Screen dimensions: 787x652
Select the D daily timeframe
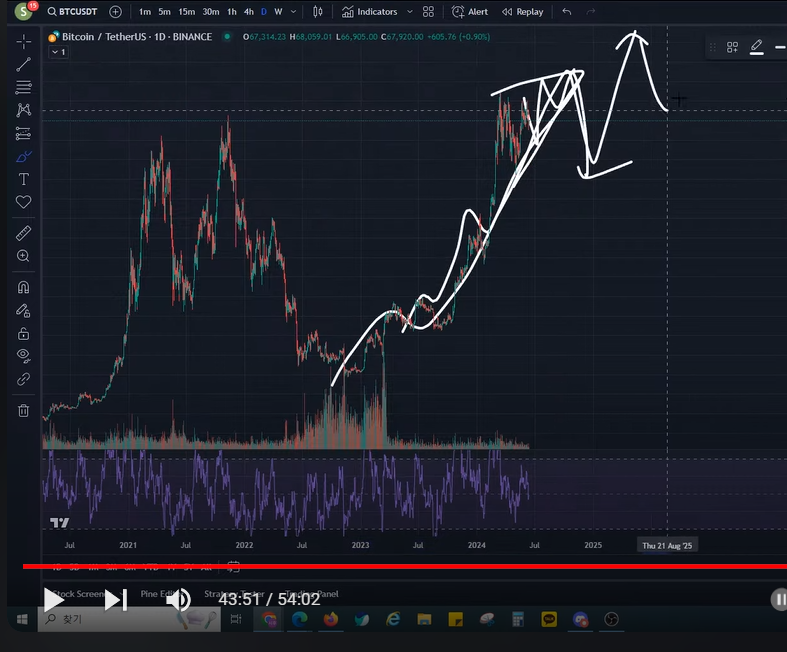[x=264, y=12]
